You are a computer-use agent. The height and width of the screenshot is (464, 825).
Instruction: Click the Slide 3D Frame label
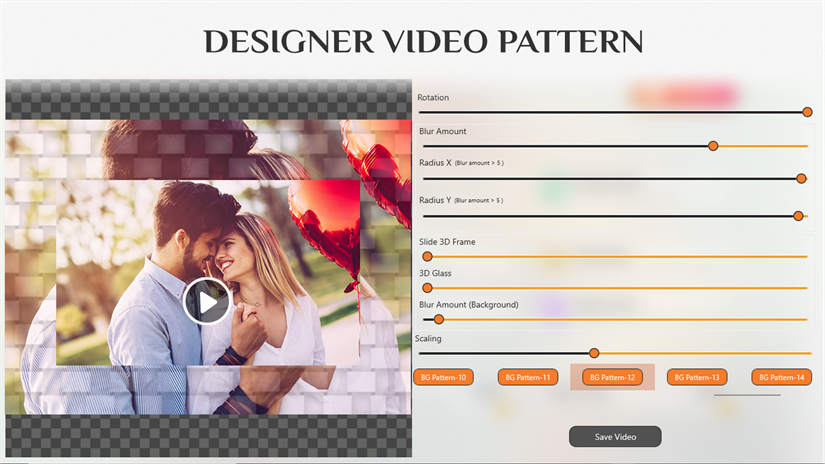(x=447, y=242)
